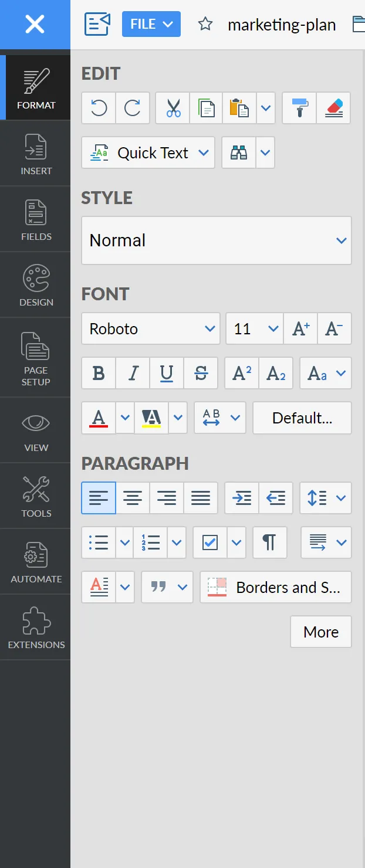This screenshot has width=365, height=868.
Task: Click the Format Painter roller icon
Action: 299,108
